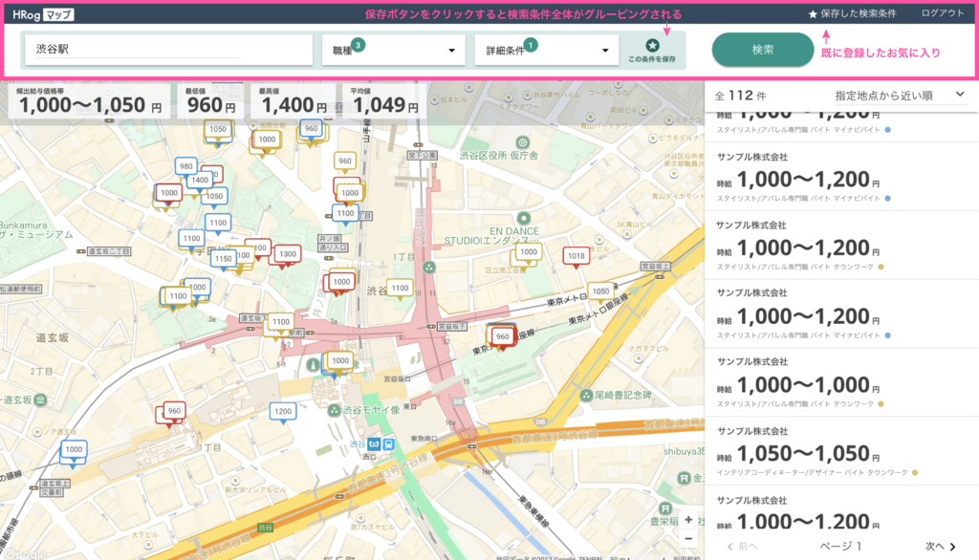Viewport: 979px width, 560px height.
Task: Click the EN DANCE STUDIO map icon
Action: [x=524, y=218]
